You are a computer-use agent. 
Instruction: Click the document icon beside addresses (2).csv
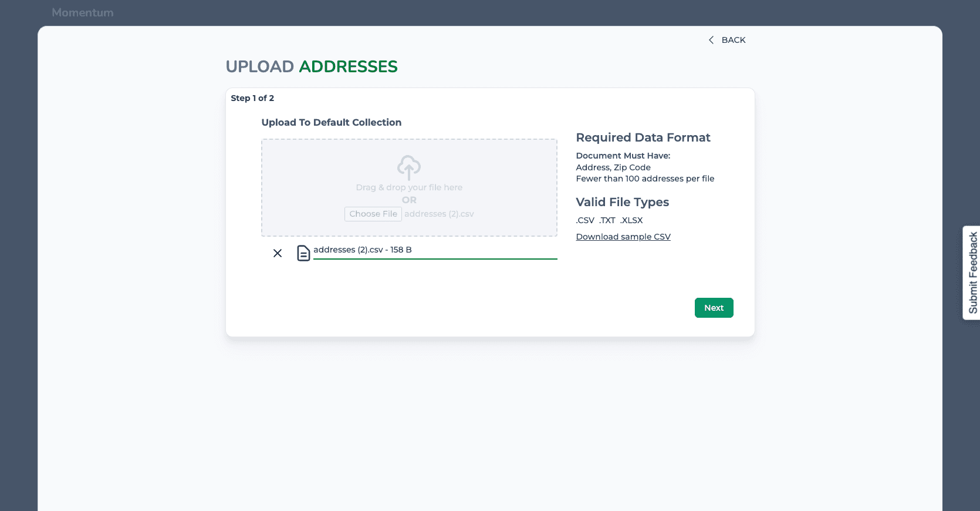(x=303, y=253)
